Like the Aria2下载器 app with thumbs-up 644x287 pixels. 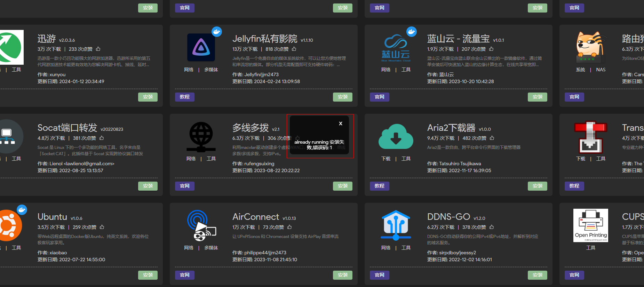coord(492,138)
